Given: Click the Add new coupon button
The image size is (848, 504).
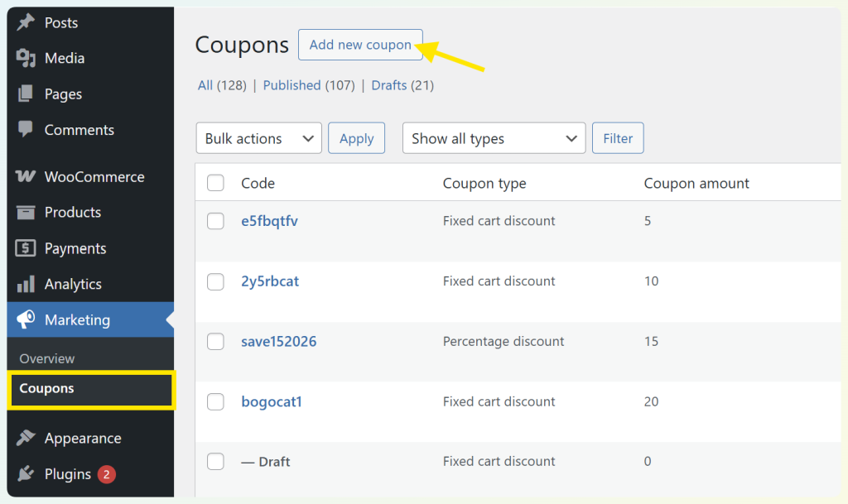Looking at the screenshot, I should click(x=360, y=45).
